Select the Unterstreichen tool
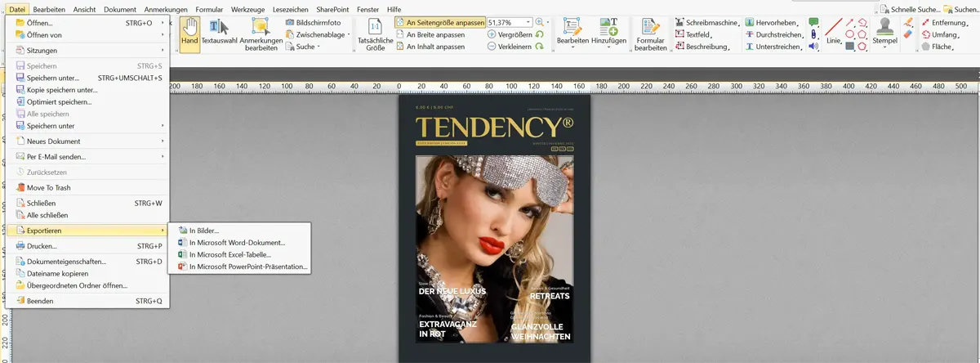980x363 pixels. (773, 47)
